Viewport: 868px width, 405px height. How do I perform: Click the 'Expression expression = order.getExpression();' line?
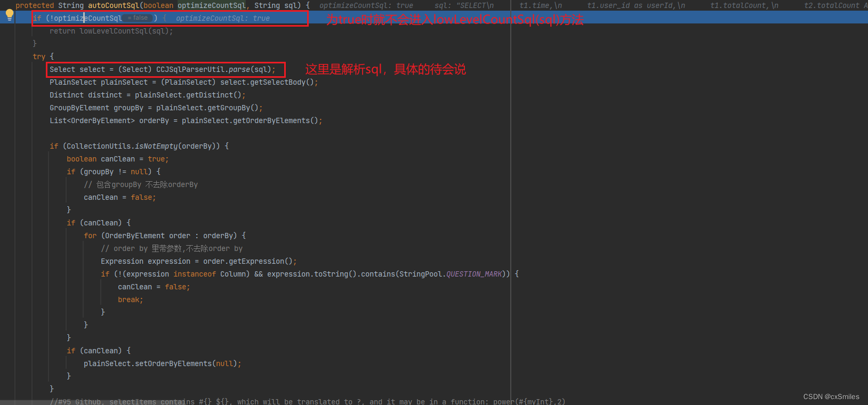pos(199,261)
